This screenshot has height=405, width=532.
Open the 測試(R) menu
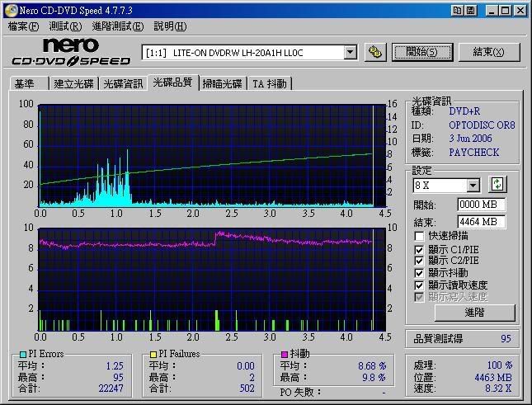(x=65, y=26)
